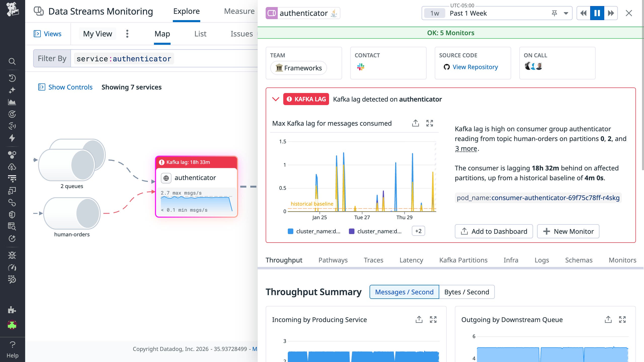Image resolution: width=644 pixels, height=362 pixels.
Task: Open the My View options menu
Action: [x=127, y=33]
